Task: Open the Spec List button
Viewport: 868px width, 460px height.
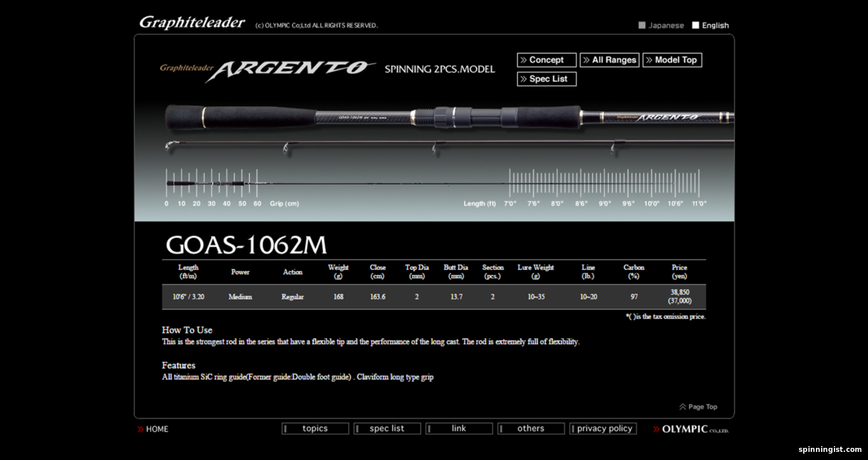Action: coord(546,79)
